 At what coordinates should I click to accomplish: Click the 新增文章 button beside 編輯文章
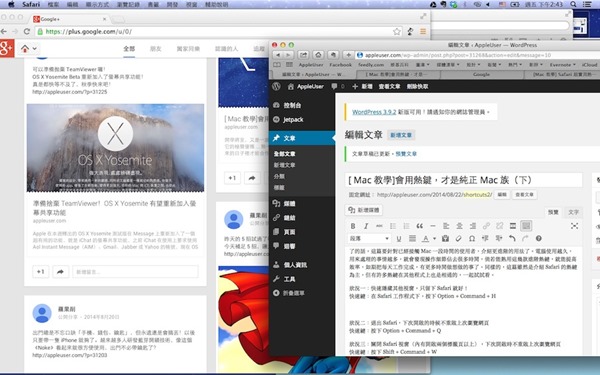[401, 135]
